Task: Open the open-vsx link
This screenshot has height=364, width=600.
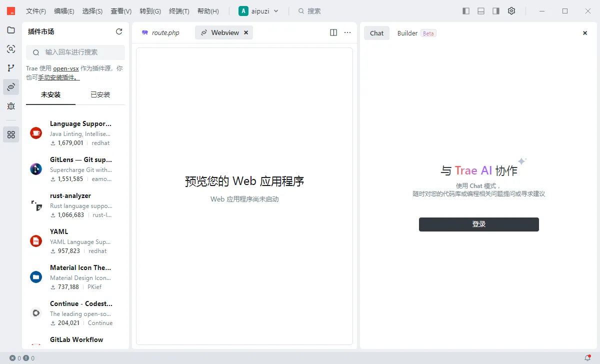Action: point(66,68)
